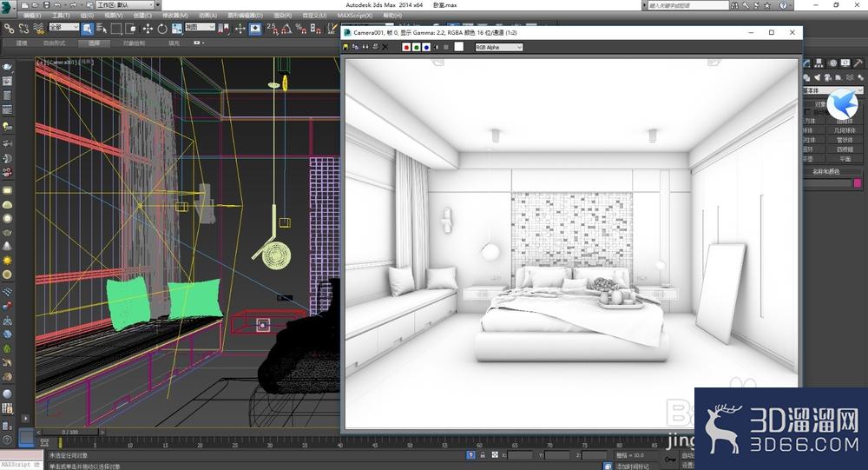Toggle Window/Crossing selection mode
Image resolution: width=868 pixels, height=470 pixels.
coord(131,29)
